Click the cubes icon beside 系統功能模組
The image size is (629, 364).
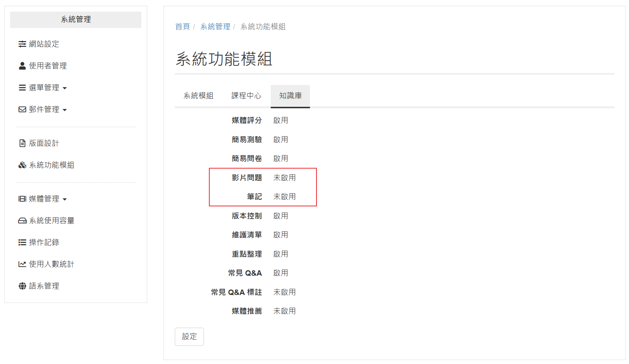pyautogui.click(x=22, y=165)
